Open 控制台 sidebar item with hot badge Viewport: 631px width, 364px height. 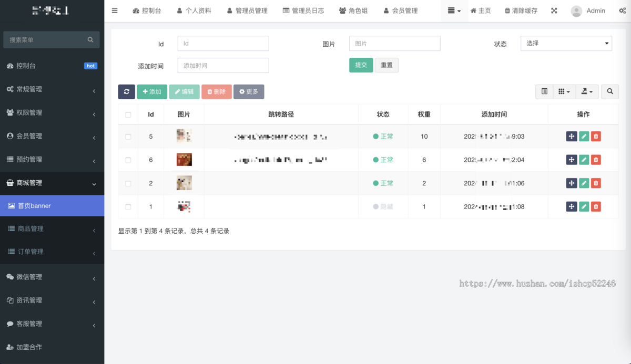point(52,66)
